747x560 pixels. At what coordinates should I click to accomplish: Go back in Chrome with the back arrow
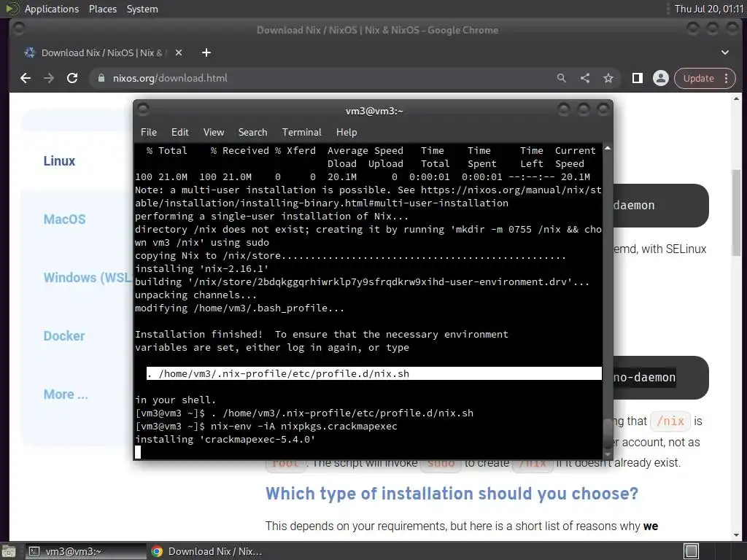pos(26,78)
